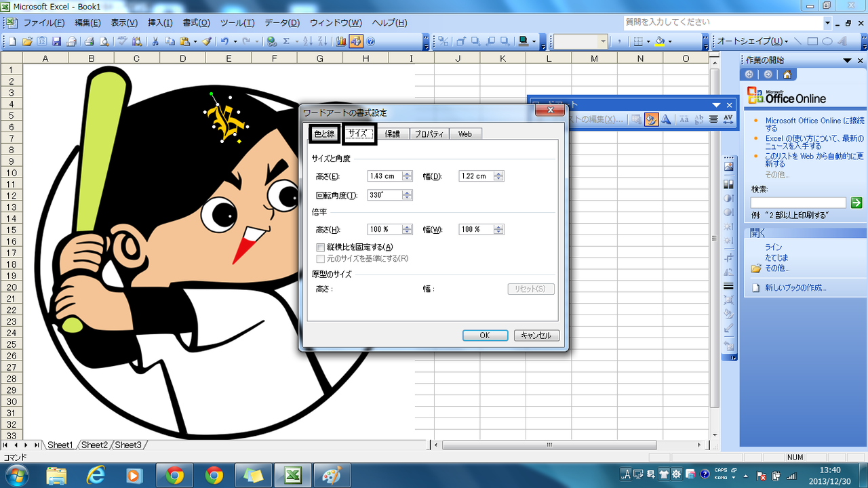Click the Percent Style icon

pos(443,41)
